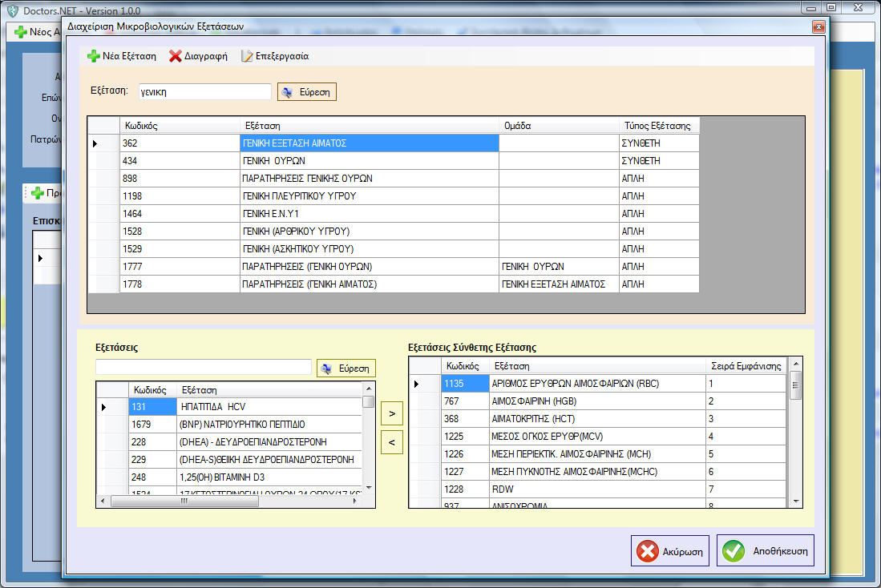Select ΜΕΣΗ ΠΕΡΙΕΚΤΙΚ. ΑΙΜΟΣΦΑΙΡΙΝΗΣ (MCH) row

coord(597,453)
